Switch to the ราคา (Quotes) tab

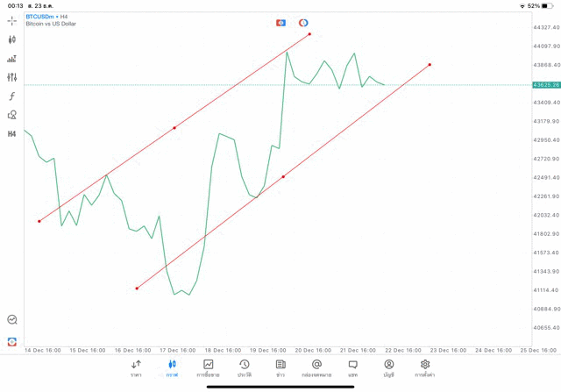pyautogui.click(x=136, y=368)
